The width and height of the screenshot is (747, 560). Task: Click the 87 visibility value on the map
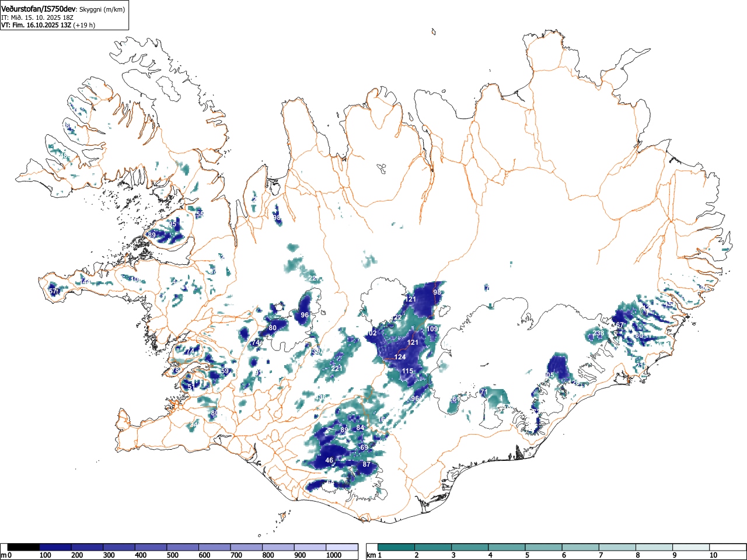366,465
